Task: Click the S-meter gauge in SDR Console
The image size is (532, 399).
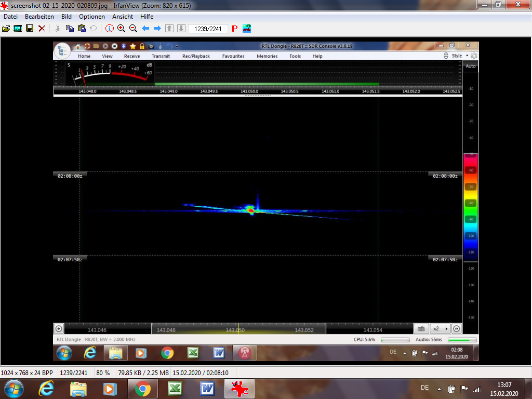Action: [109, 74]
